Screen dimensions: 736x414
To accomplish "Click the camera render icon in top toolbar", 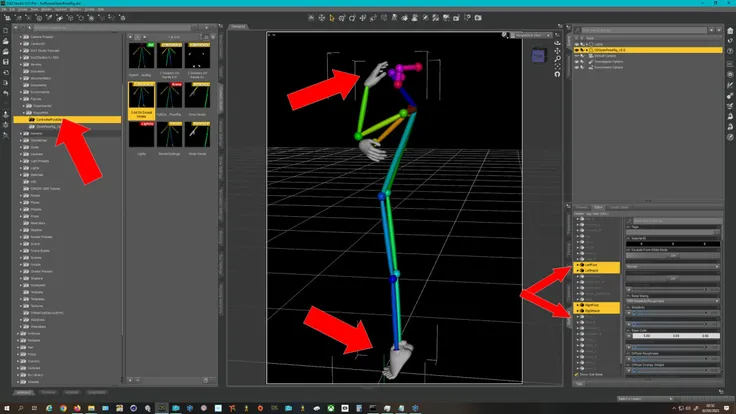I will [478, 18].
